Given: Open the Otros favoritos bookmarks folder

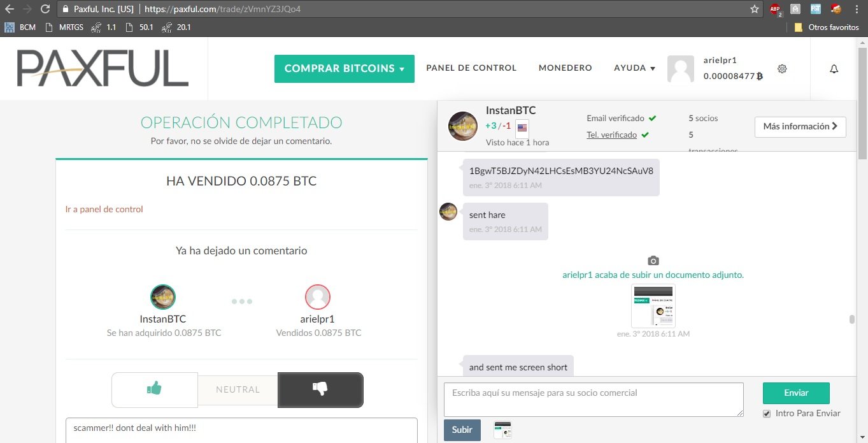Looking at the screenshot, I should [x=827, y=27].
